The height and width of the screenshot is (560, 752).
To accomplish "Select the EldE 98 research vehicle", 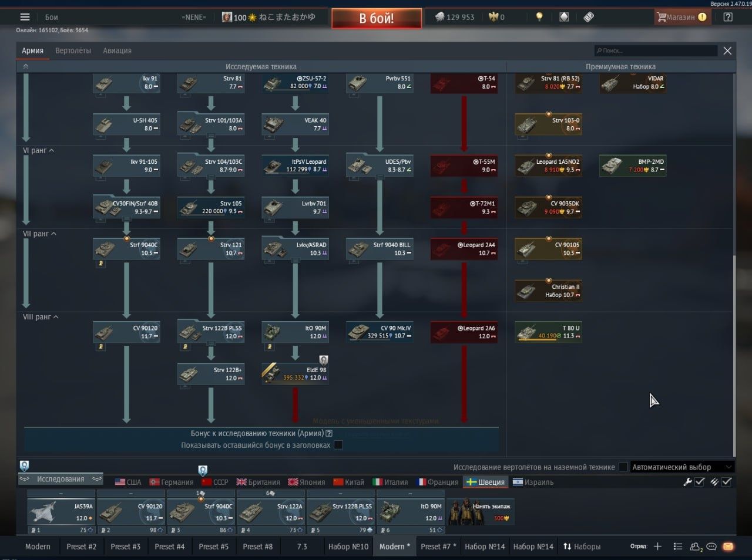I will click(x=295, y=373).
